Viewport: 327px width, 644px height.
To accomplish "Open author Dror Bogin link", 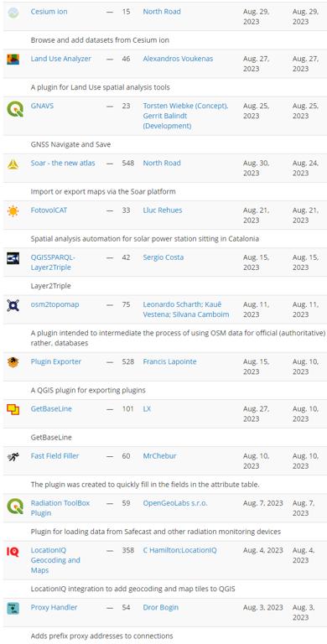I will pyautogui.click(x=161, y=607).
